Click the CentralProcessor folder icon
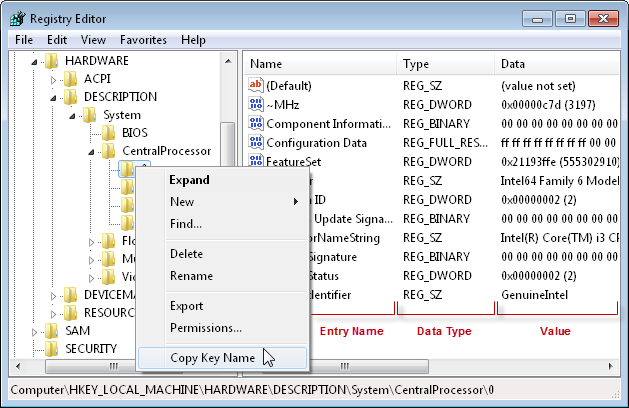 click(108, 151)
